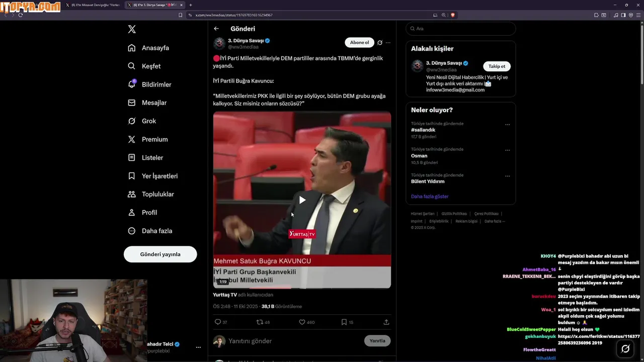Open the Reklam bilgisi footer link
Screen dimensions: 644x362
coord(466,221)
